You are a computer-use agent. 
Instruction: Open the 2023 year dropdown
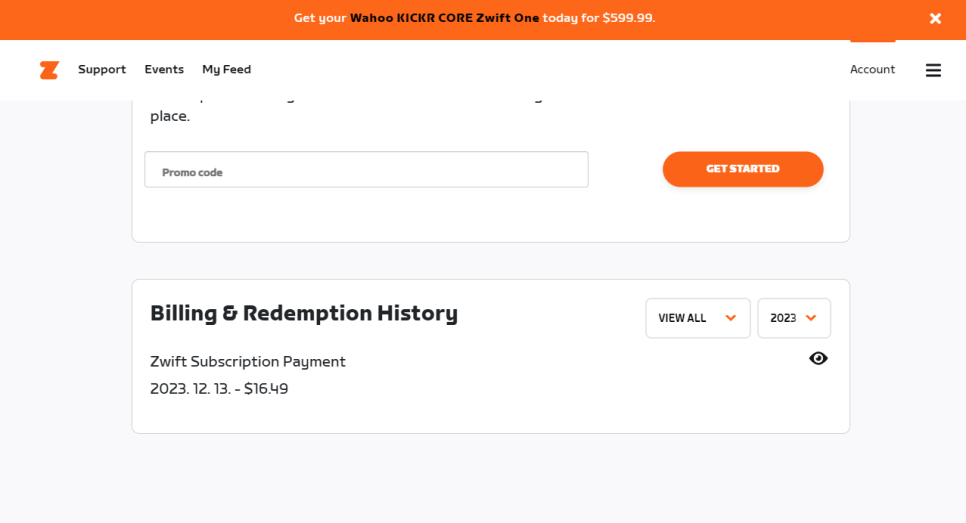click(x=794, y=318)
